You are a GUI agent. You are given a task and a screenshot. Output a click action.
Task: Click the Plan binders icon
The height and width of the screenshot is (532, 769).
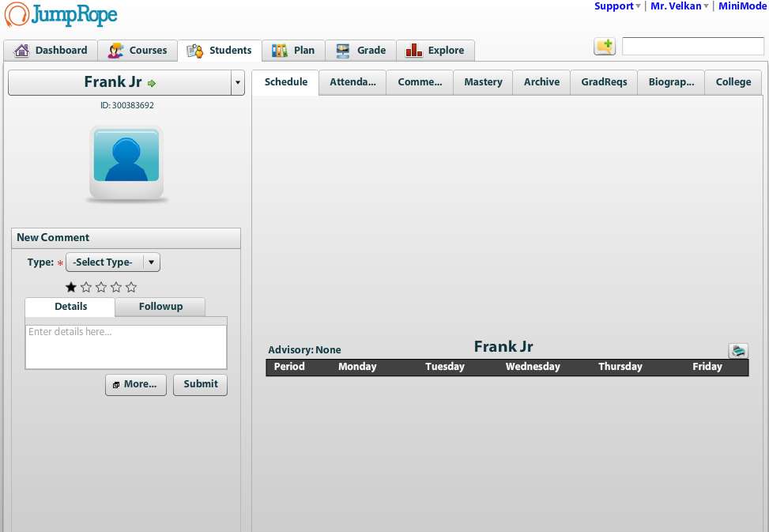pyautogui.click(x=280, y=50)
